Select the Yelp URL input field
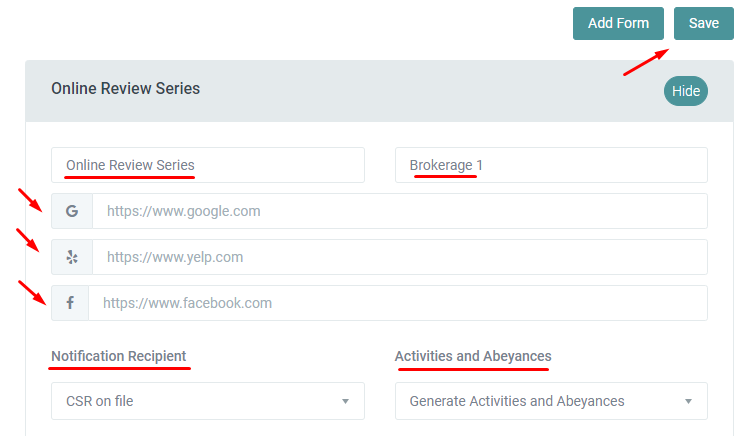 tap(399, 257)
